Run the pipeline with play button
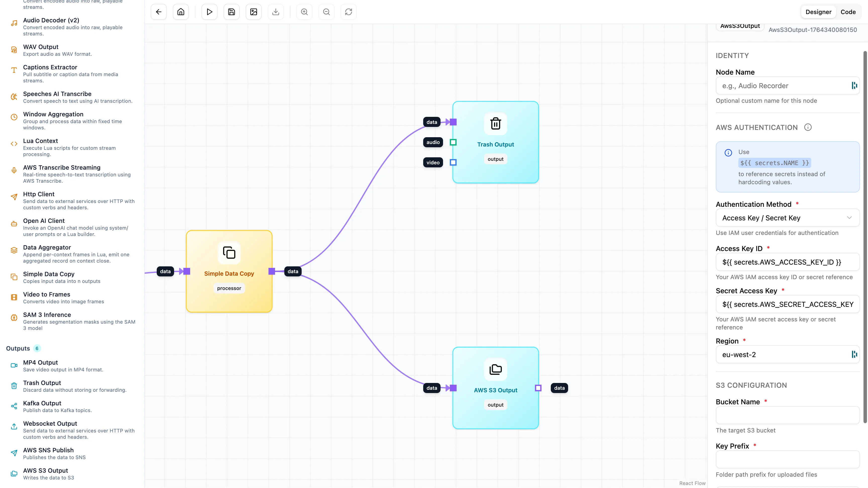 click(209, 12)
